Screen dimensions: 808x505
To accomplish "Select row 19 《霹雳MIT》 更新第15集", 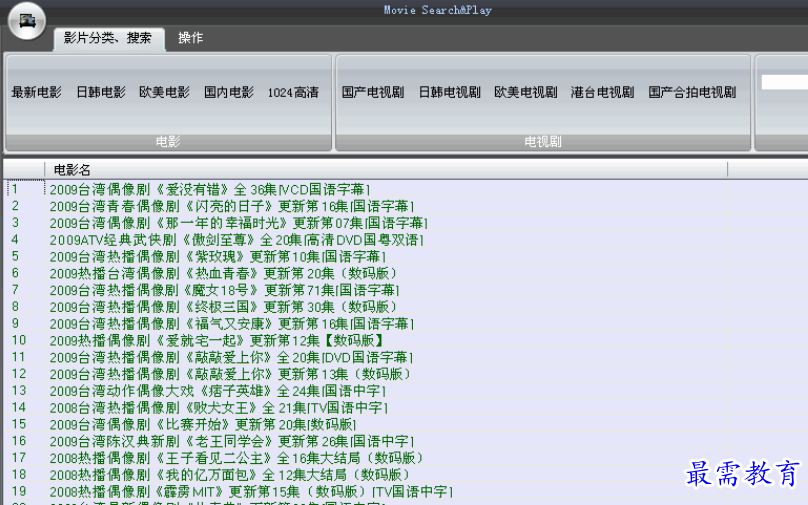I will click(251, 491).
